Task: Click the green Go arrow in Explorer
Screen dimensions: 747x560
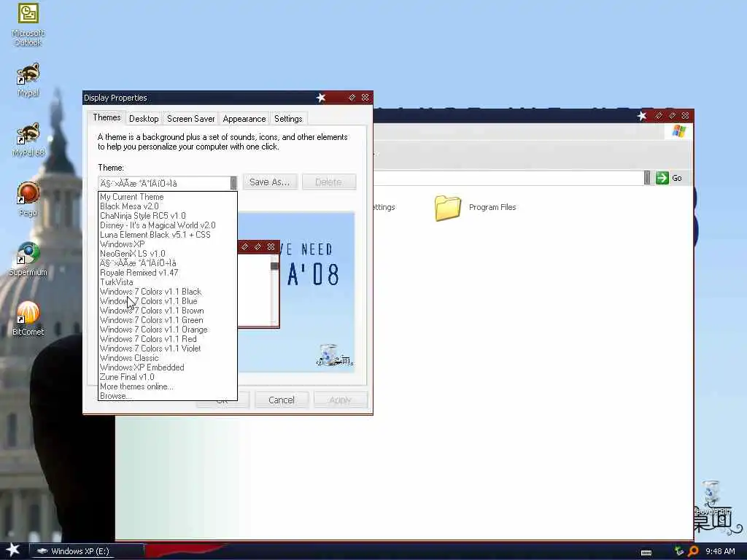Action: click(x=662, y=178)
